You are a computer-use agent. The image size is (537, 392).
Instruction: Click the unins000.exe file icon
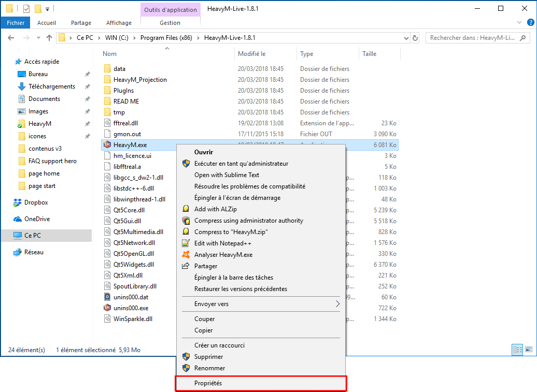tap(107, 308)
